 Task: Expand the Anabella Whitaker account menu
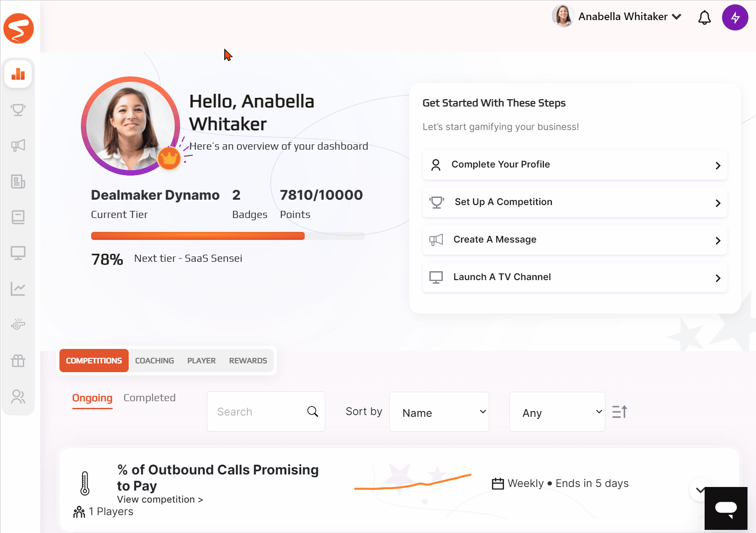coord(617,17)
